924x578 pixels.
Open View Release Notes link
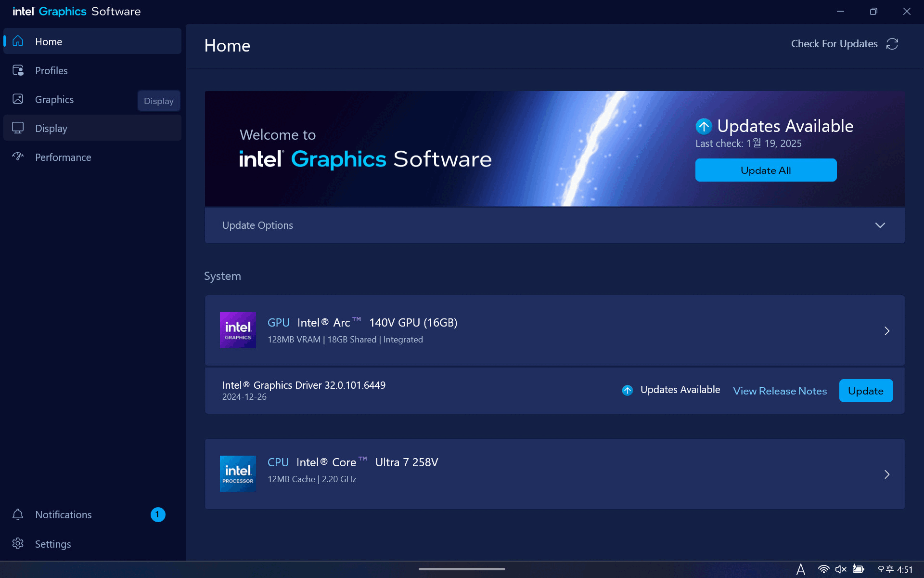(780, 391)
